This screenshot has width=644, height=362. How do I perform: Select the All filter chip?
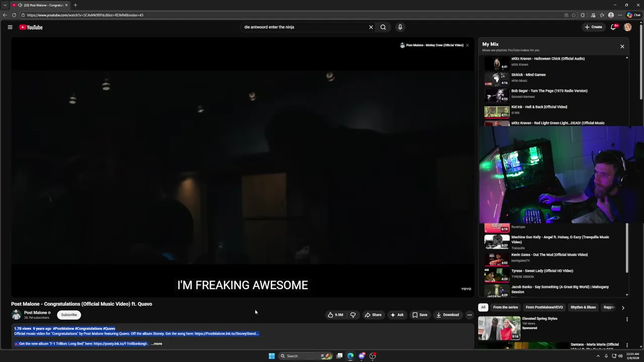[483, 307]
